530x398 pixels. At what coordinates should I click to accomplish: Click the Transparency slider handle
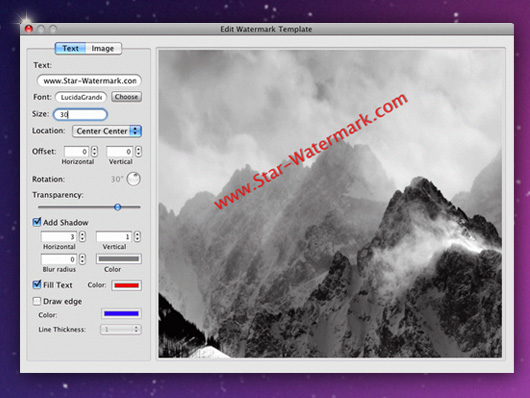(x=118, y=207)
